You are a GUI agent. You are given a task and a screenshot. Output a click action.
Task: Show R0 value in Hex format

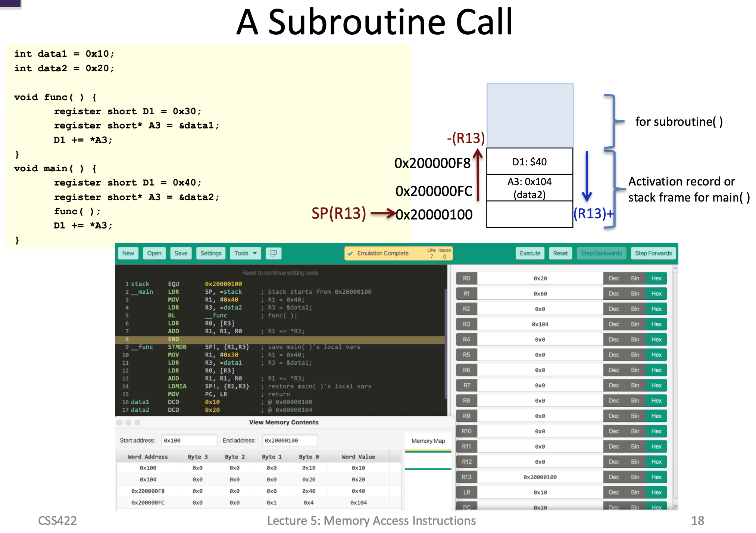click(x=656, y=278)
